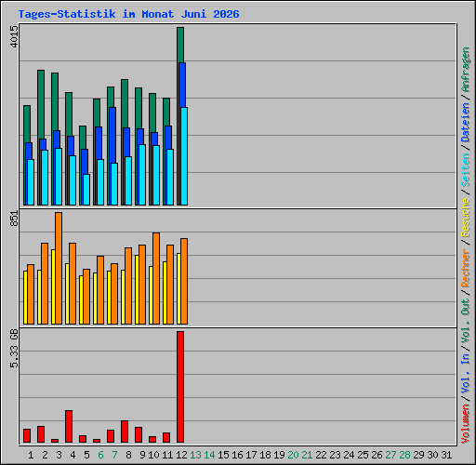
Task: Click the chart title 'Tages-Statistik im Monat Juni 2026'
Action: (x=128, y=14)
